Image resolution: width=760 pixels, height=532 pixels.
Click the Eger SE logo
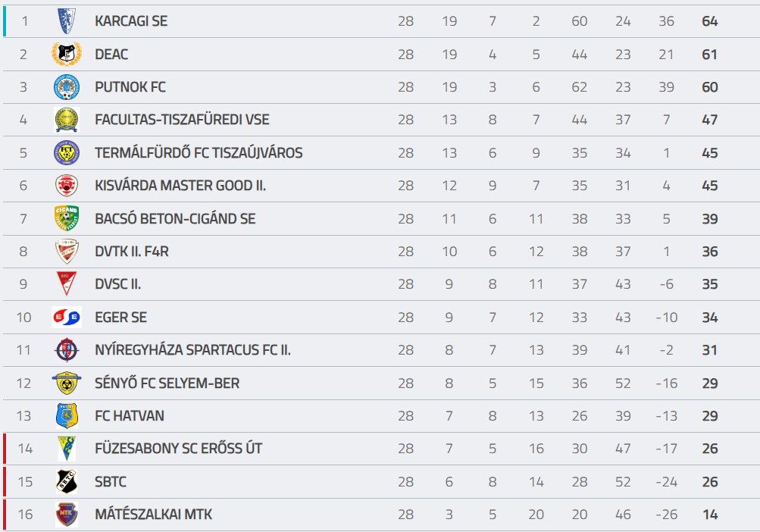coord(67,318)
